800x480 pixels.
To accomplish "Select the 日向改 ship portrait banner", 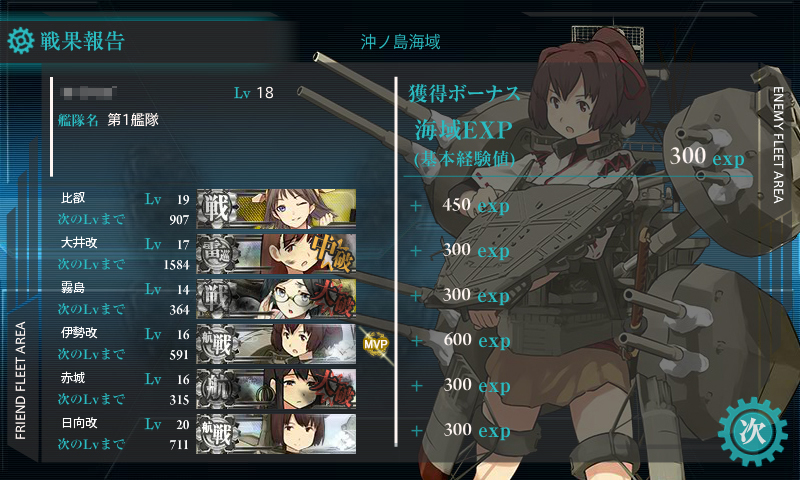I will pos(276,433).
